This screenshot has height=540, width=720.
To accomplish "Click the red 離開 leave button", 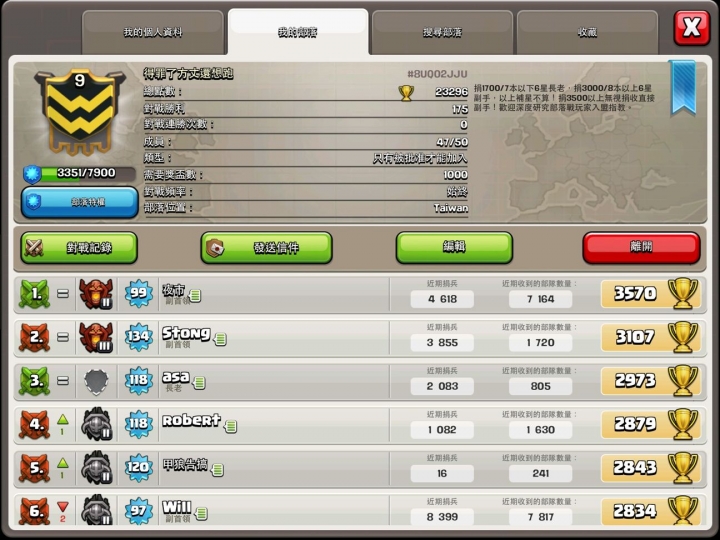I will 641,248.
